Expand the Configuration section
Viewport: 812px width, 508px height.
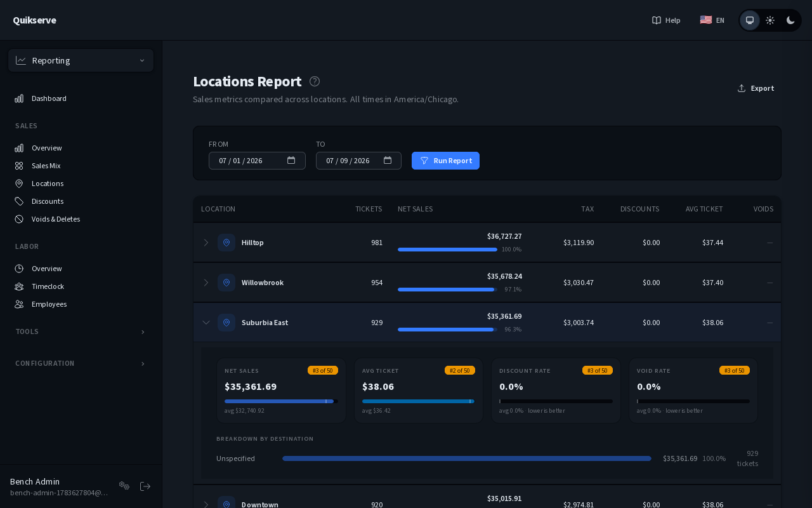click(81, 363)
